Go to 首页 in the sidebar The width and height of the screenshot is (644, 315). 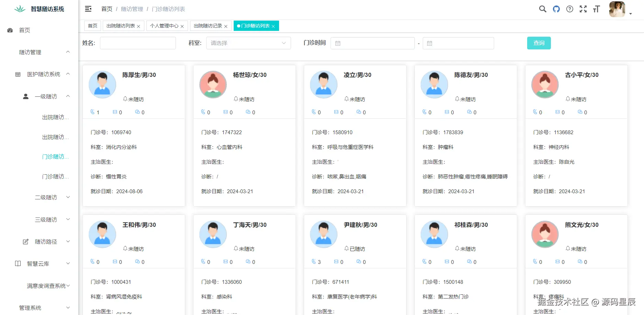39,30
